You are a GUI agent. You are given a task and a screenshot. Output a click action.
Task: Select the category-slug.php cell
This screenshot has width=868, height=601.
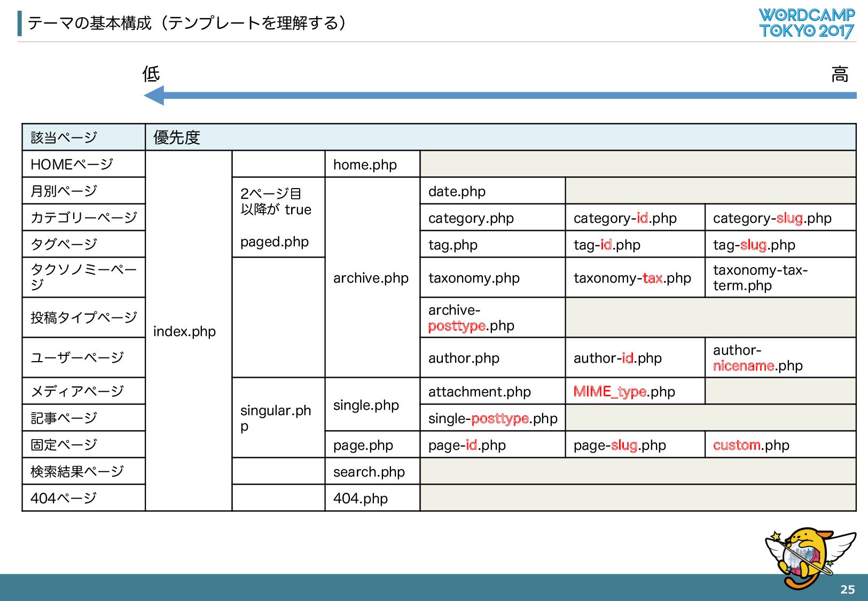click(x=780, y=217)
